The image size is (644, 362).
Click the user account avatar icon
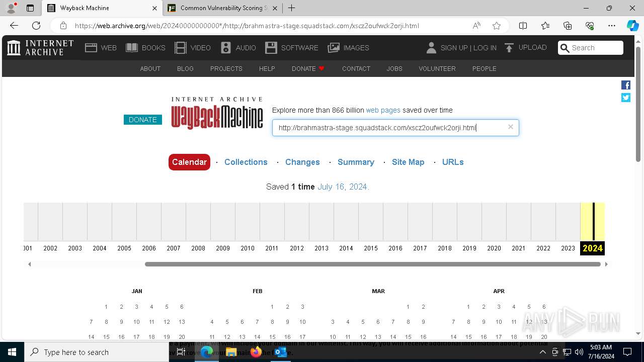[431, 48]
